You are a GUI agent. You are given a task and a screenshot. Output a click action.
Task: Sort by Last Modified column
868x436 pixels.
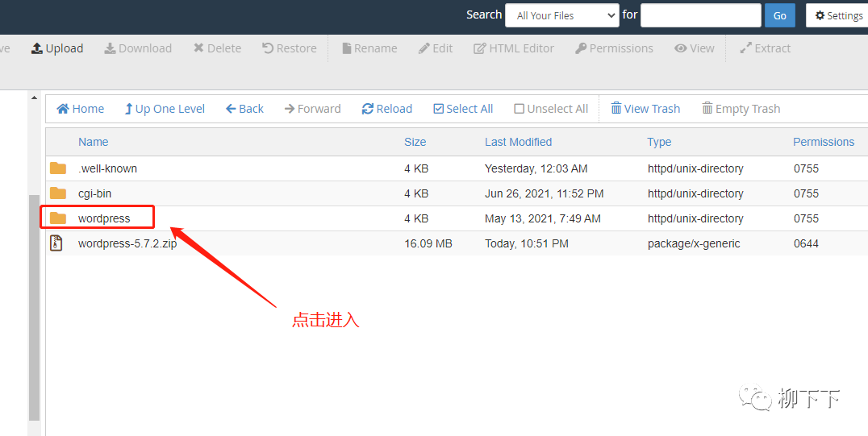tap(518, 142)
